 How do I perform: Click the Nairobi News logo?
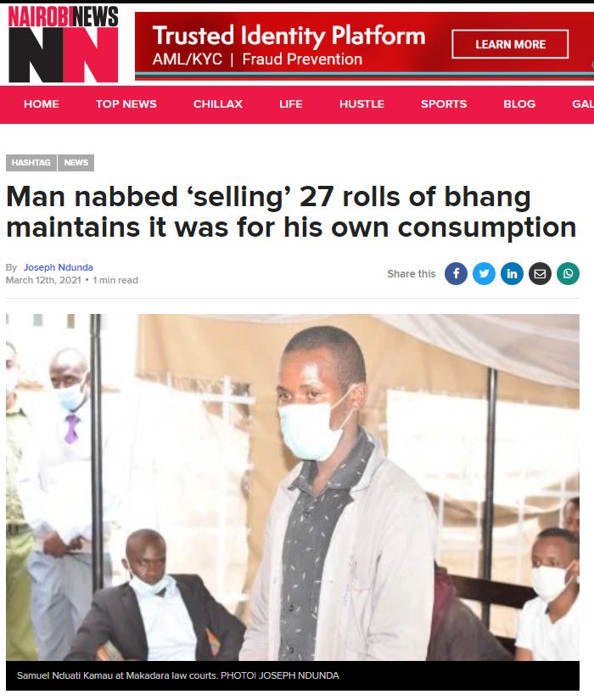(x=63, y=44)
